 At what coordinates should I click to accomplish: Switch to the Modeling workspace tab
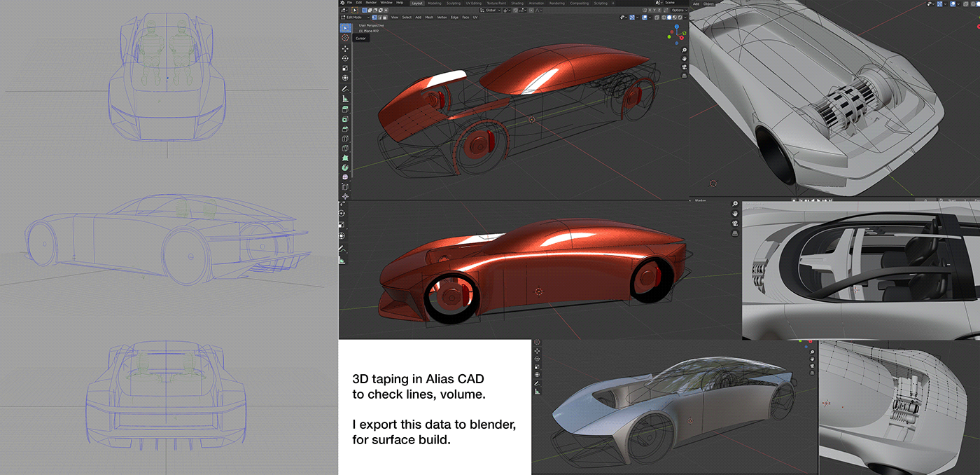point(434,3)
